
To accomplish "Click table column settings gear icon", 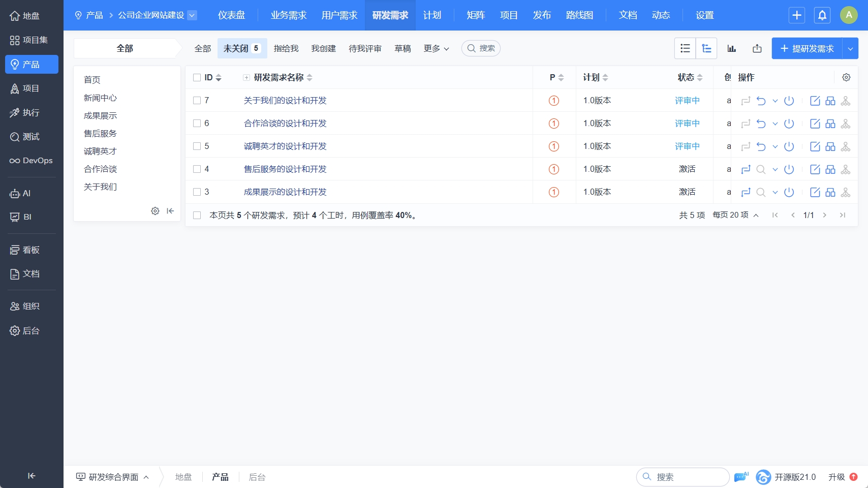I will pos(846,77).
